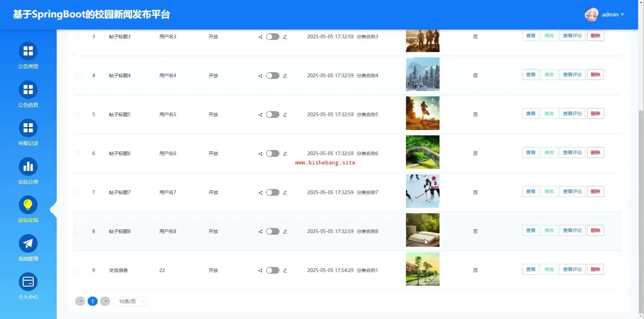Select the checkbox for 帖子标题8

click(x=78, y=231)
